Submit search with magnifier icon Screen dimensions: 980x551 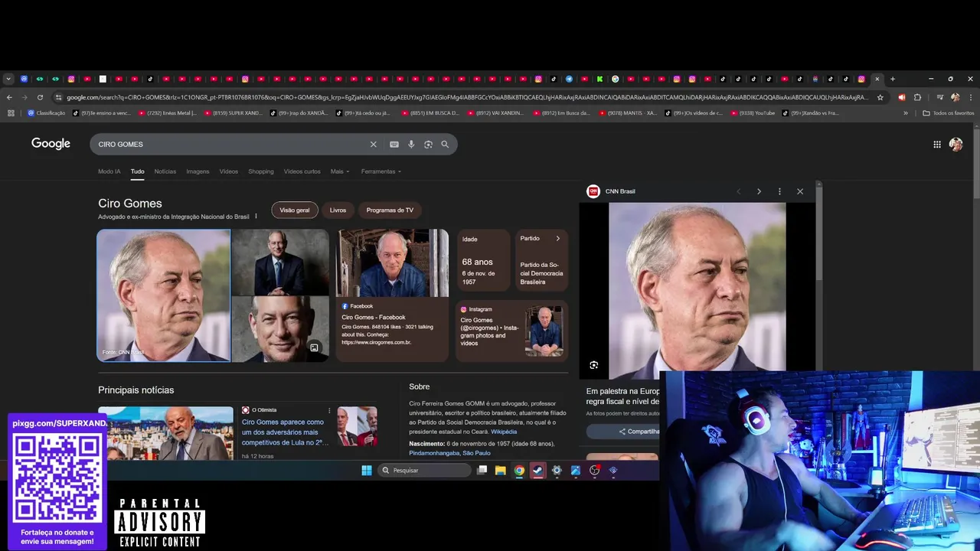coord(445,144)
